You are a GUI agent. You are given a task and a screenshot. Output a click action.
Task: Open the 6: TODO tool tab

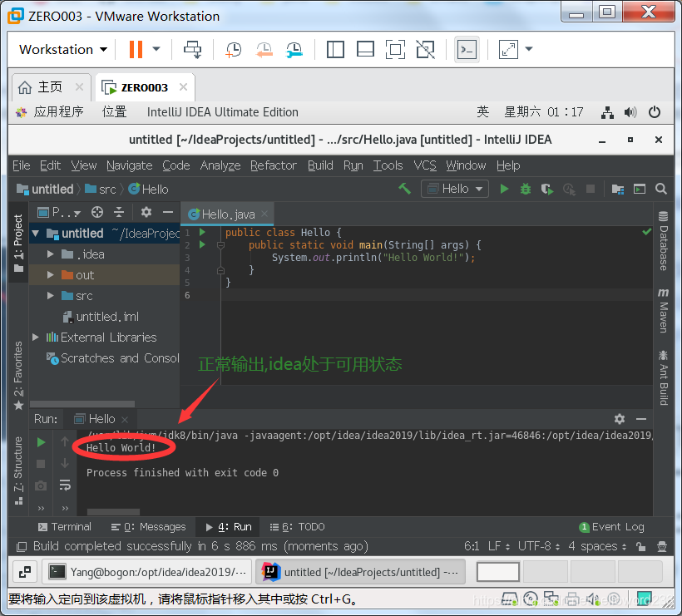coord(298,527)
